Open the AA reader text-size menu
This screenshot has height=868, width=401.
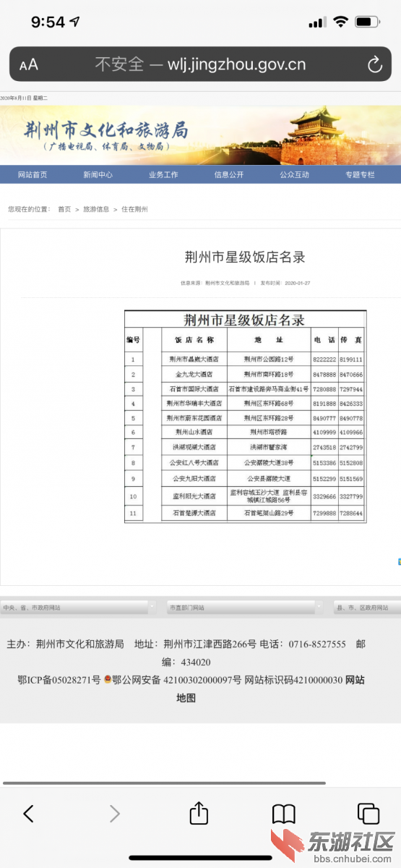tap(28, 65)
